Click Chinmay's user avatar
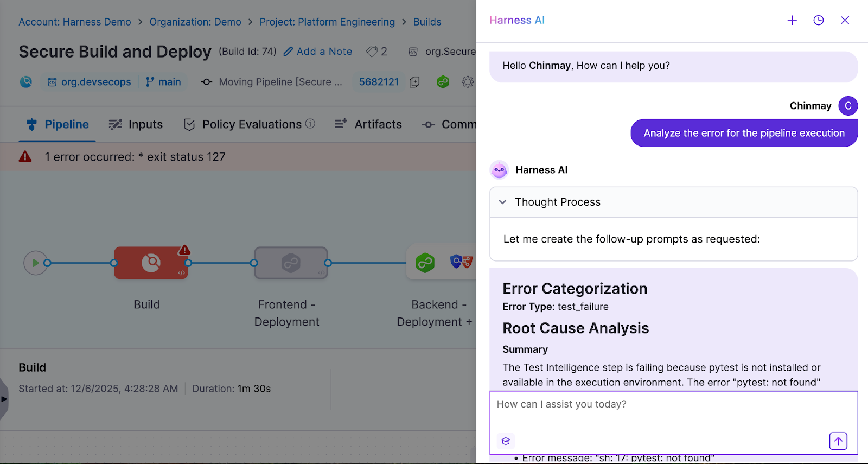The image size is (868, 464). pyautogui.click(x=848, y=106)
